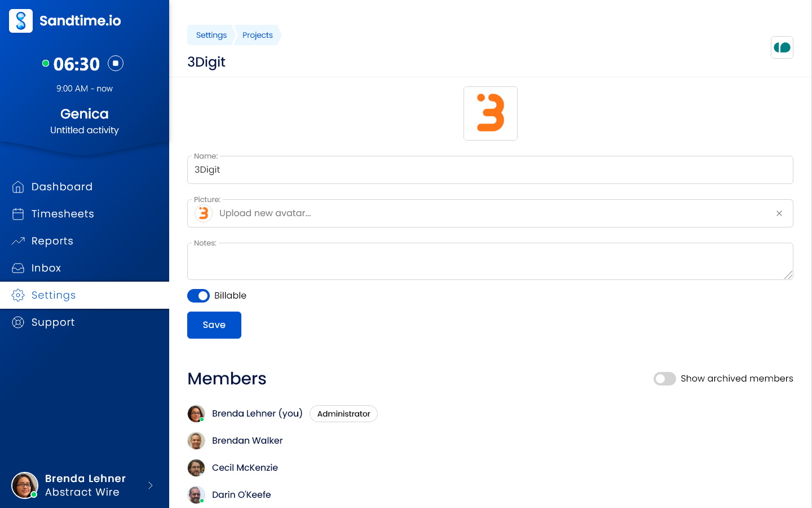Clear the uploaded picture with X
Viewport: 812px width, 508px height.
(779, 213)
